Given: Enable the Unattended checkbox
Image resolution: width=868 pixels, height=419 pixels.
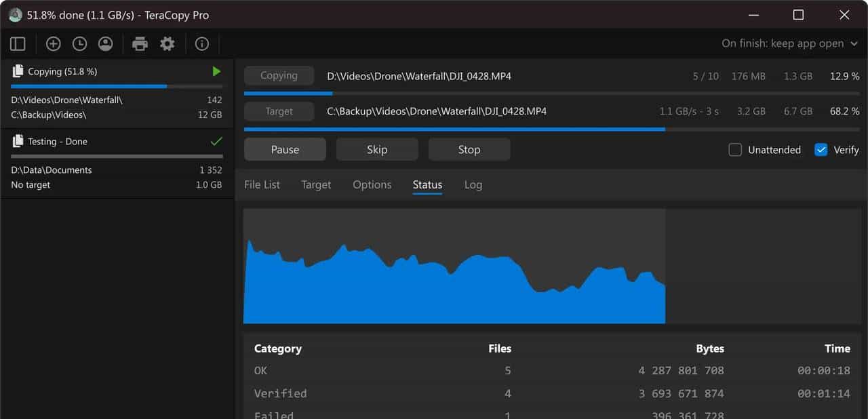Looking at the screenshot, I should (735, 150).
